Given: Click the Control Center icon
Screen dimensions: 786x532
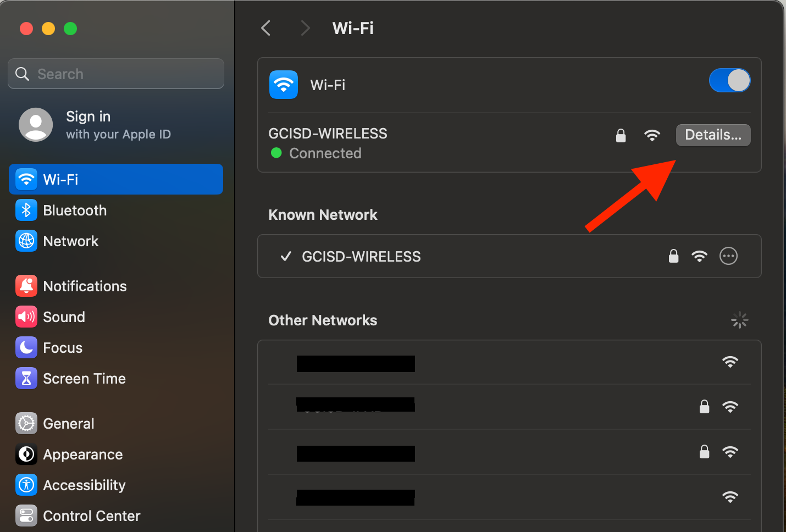Looking at the screenshot, I should [26, 516].
